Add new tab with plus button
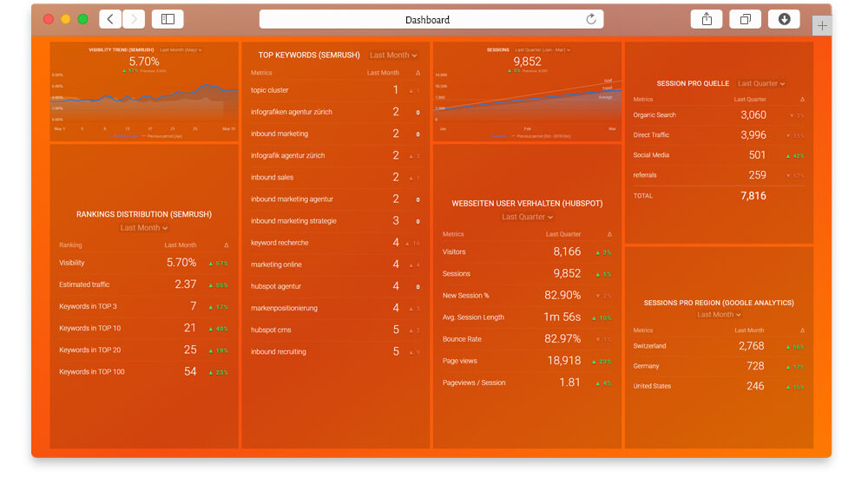 click(x=822, y=26)
